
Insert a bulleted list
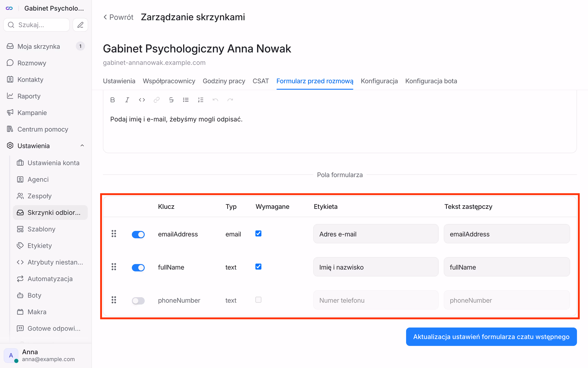186,100
